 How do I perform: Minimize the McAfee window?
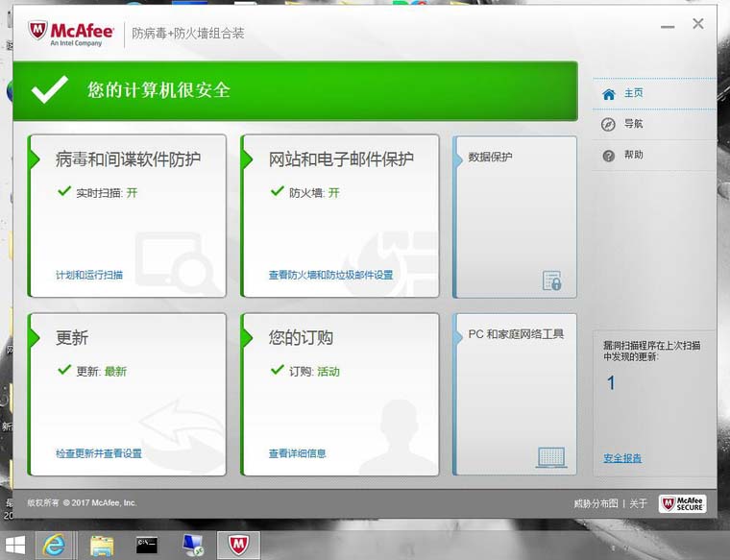click(x=668, y=26)
